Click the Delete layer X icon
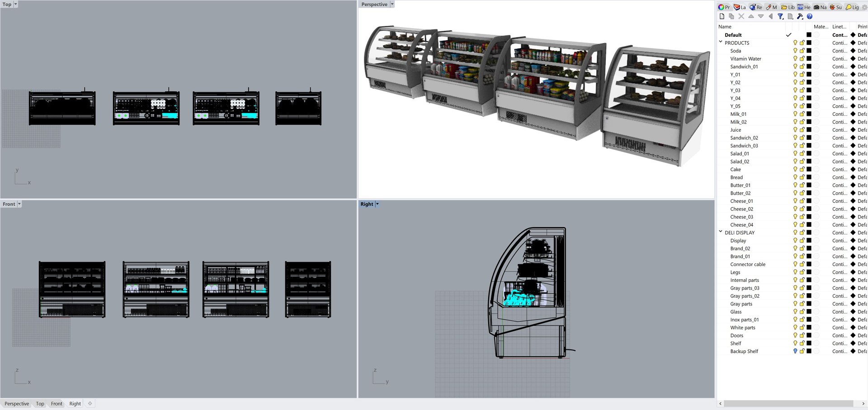The width and height of the screenshot is (868, 410). pyautogui.click(x=741, y=16)
